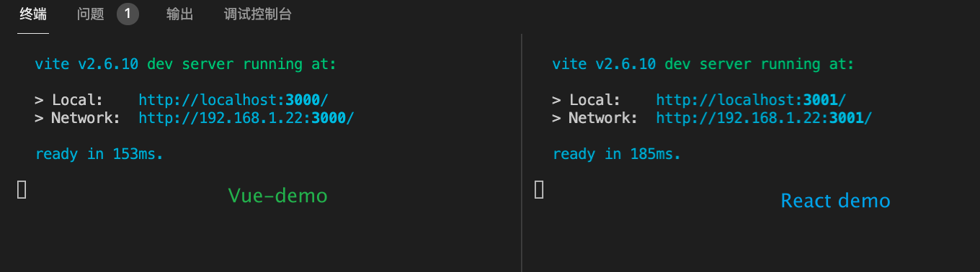This screenshot has height=272, width=980.
Task: Click the 'ready in 153ms.' text
Action: point(99,154)
